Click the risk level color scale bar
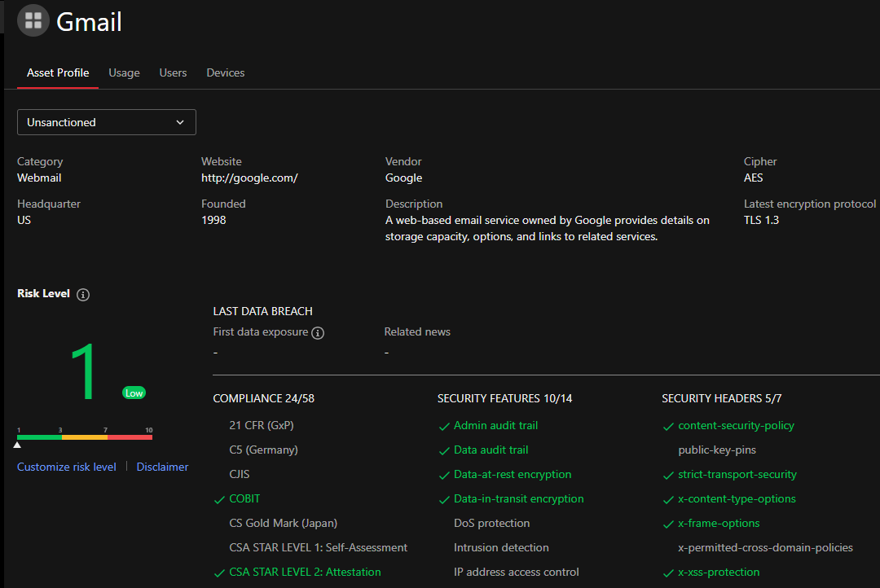The width and height of the screenshot is (880, 588). pyautogui.click(x=85, y=437)
